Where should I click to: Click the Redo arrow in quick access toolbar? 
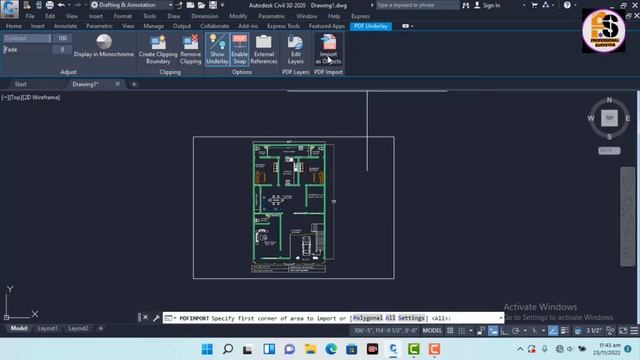[77, 5]
